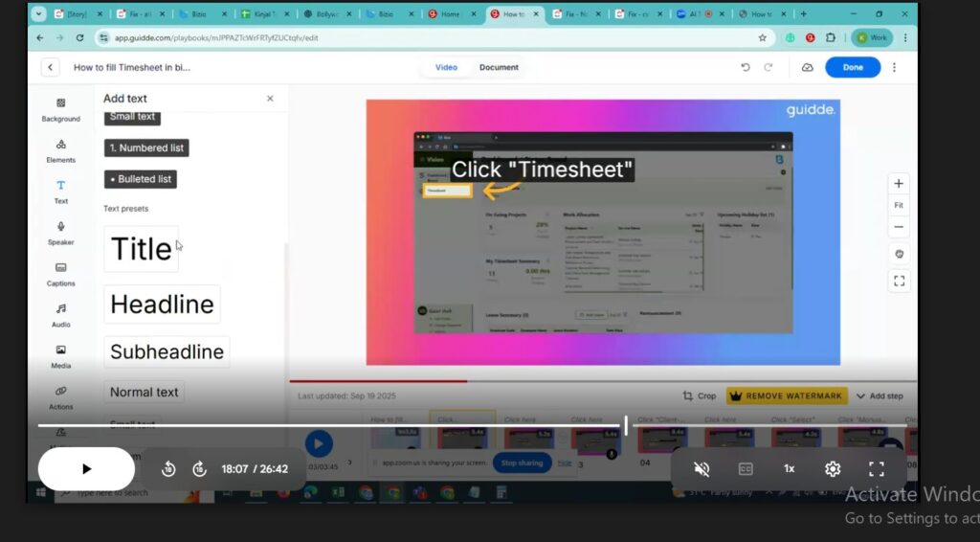Click the blue Done button
The image size is (980, 542).
[x=852, y=67]
